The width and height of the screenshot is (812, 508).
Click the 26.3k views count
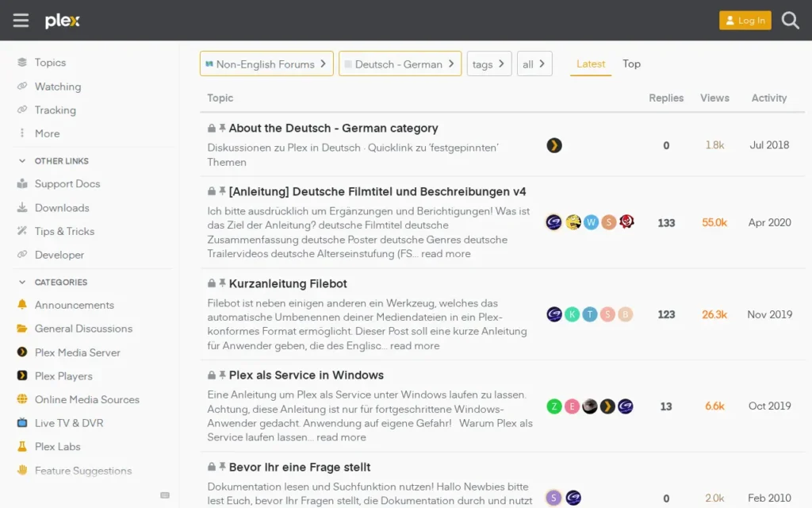714,314
